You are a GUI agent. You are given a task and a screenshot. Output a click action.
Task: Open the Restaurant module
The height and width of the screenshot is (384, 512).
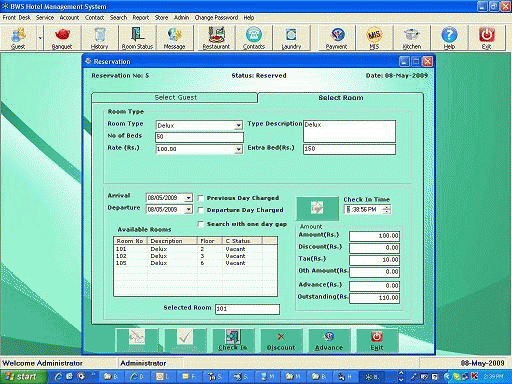click(x=216, y=38)
